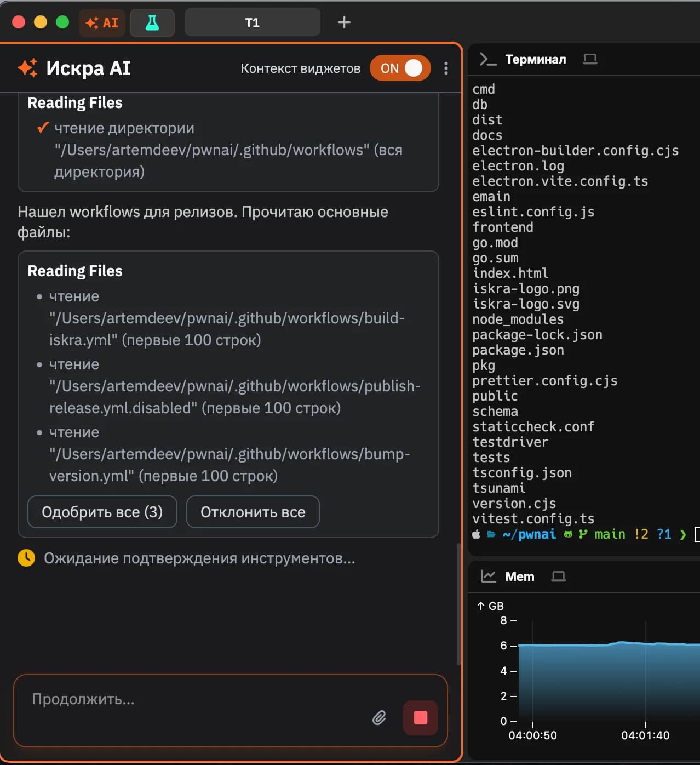Viewport: 700px width, 765px height.
Task: Click the Mem chart icon
Action: tap(487, 576)
